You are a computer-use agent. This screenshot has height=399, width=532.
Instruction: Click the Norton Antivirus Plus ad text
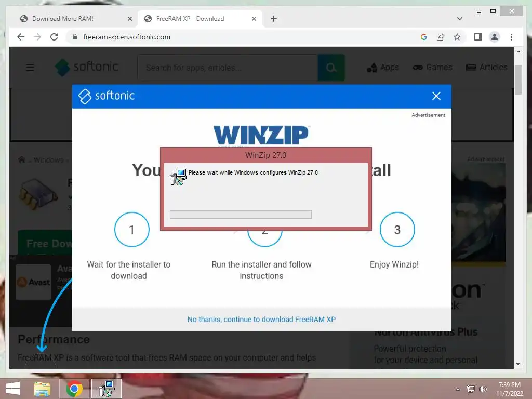tap(425, 332)
